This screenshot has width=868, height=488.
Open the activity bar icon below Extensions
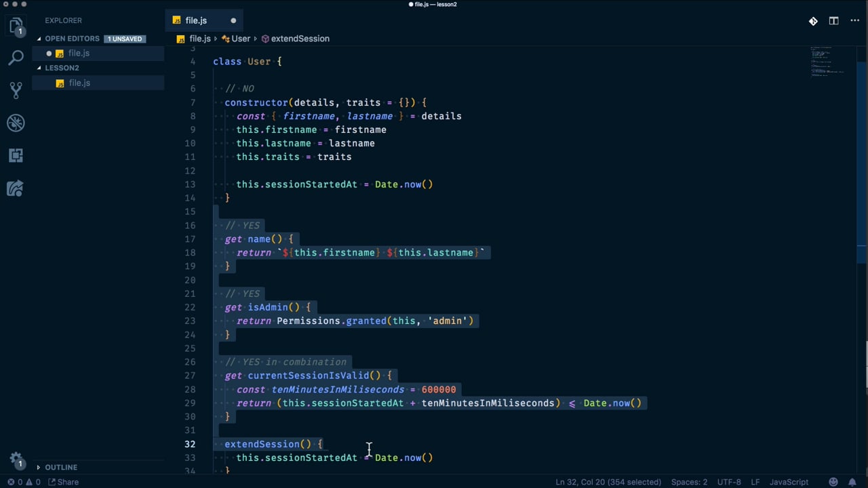click(16, 188)
